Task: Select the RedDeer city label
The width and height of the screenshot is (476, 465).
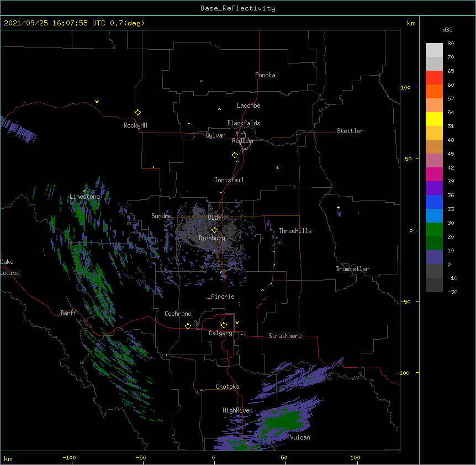Action: pos(243,141)
